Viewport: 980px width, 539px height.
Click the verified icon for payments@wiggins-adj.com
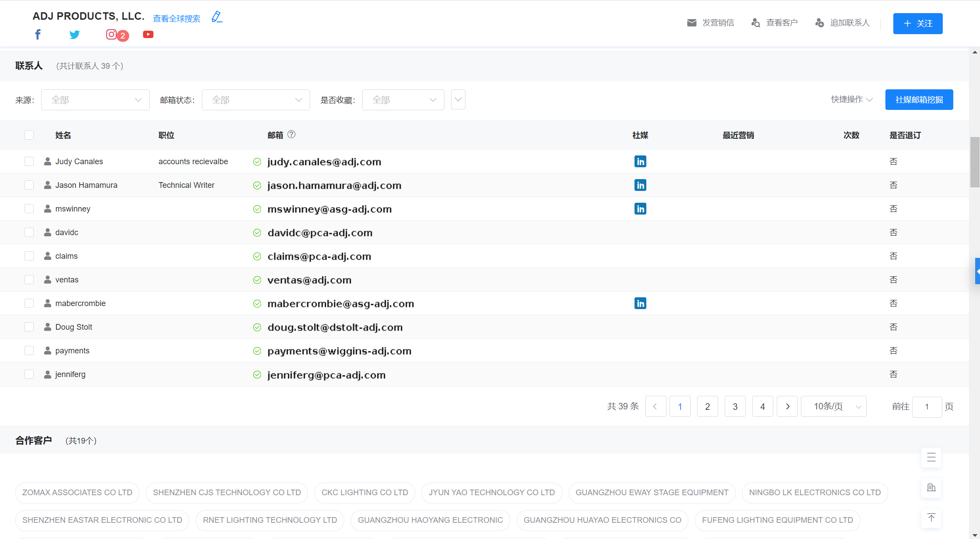pos(257,351)
